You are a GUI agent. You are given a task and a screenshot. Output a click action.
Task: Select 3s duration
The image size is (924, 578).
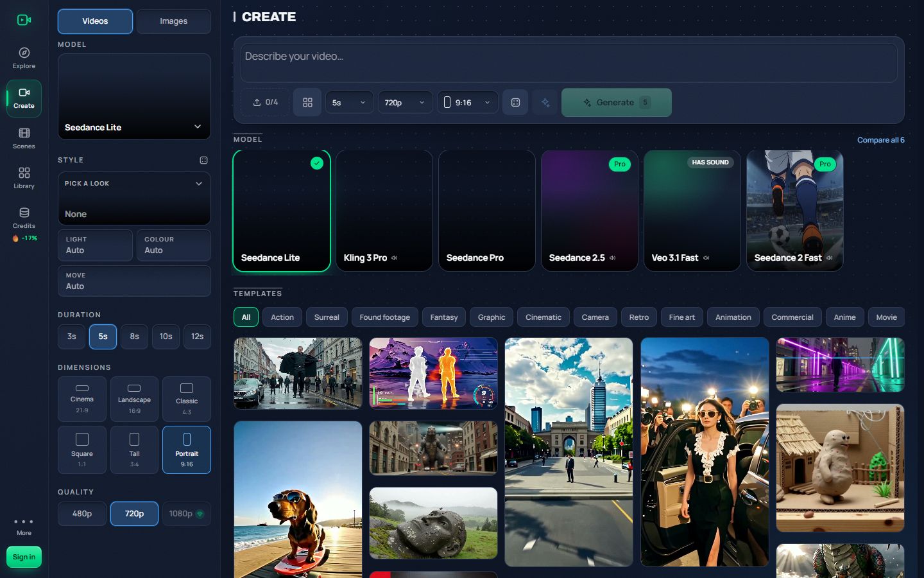pos(71,337)
